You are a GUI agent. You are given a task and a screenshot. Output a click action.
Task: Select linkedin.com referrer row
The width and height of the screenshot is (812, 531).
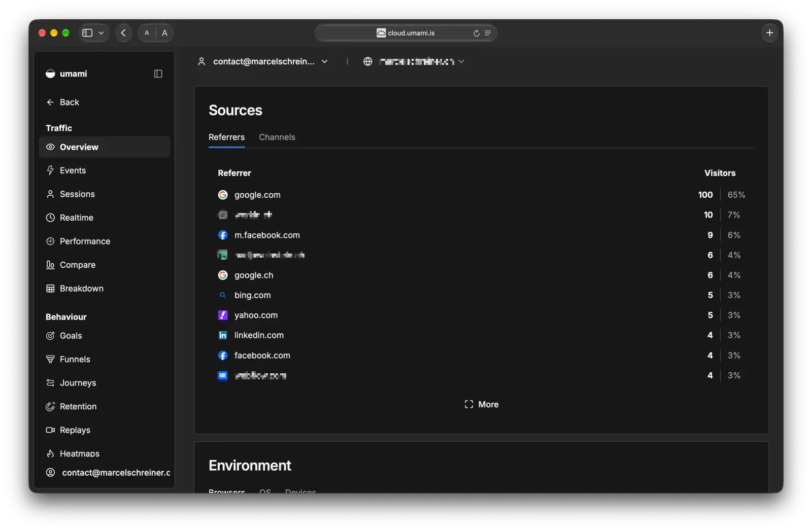[481, 335]
